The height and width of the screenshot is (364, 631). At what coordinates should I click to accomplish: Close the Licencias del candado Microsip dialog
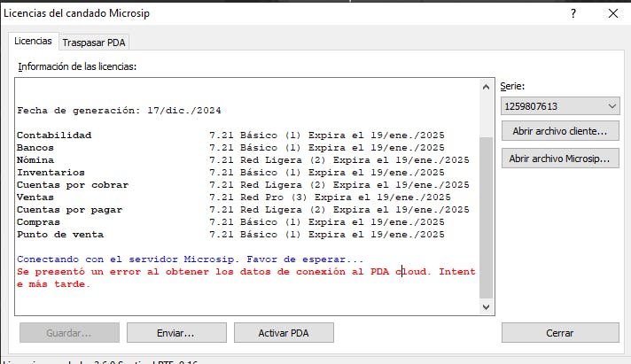click(613, 13)
